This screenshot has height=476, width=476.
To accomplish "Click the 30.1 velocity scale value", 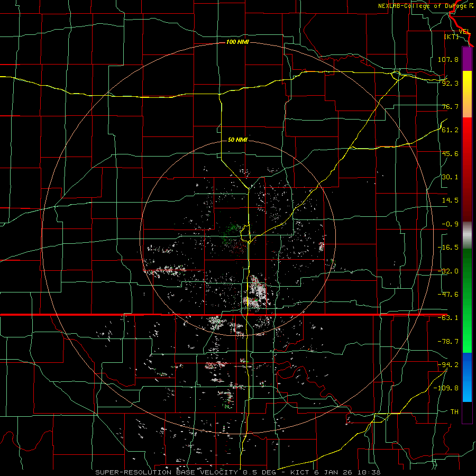I will click(x=450, y=177).
